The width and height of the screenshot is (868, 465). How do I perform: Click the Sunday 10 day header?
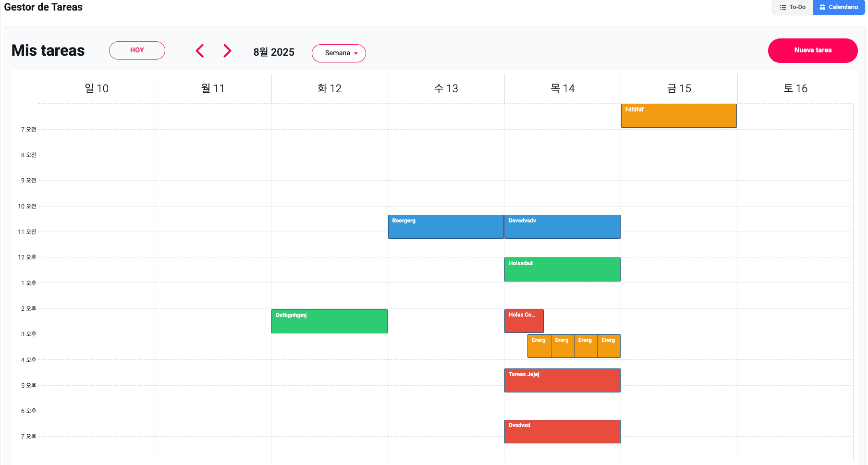pyautogui.click(x=97, y=88)
